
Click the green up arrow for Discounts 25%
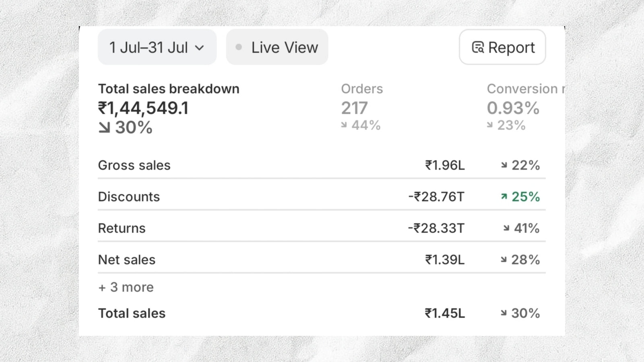[504, 197]
